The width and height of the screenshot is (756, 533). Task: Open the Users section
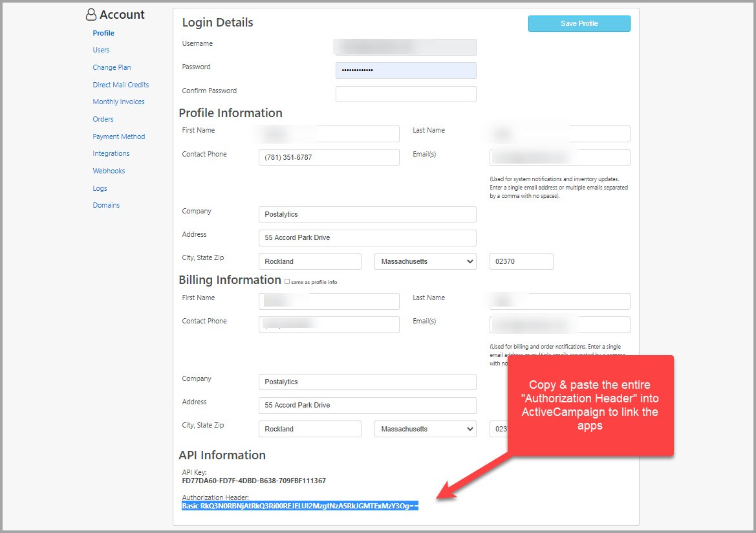(x=101, y=50)
